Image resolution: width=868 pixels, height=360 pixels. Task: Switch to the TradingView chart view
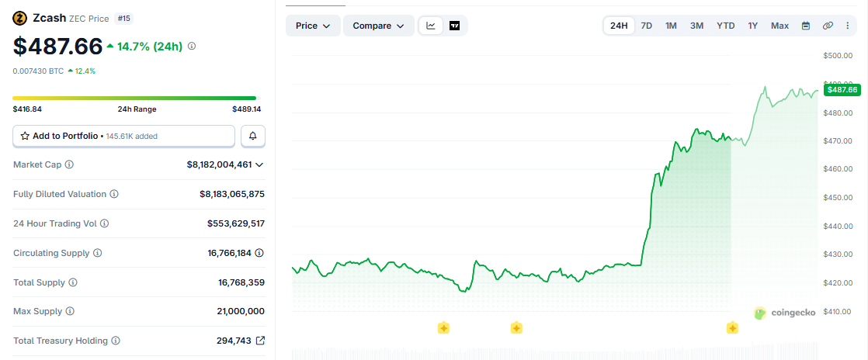click(454, 26)
